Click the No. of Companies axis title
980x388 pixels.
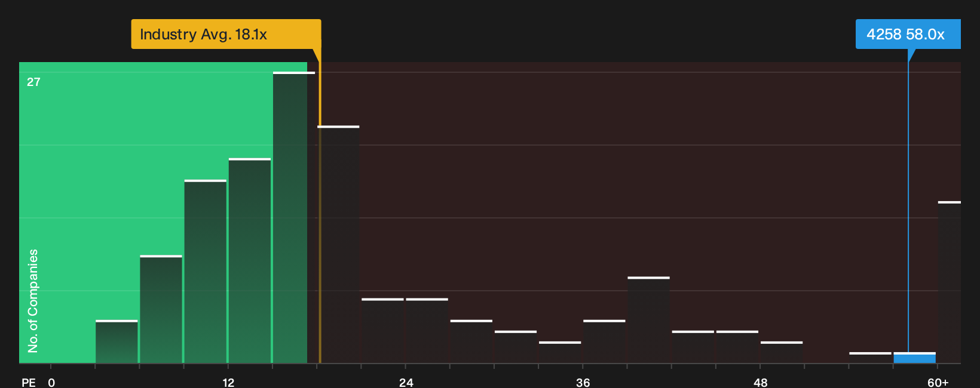[x=33, y=300]
